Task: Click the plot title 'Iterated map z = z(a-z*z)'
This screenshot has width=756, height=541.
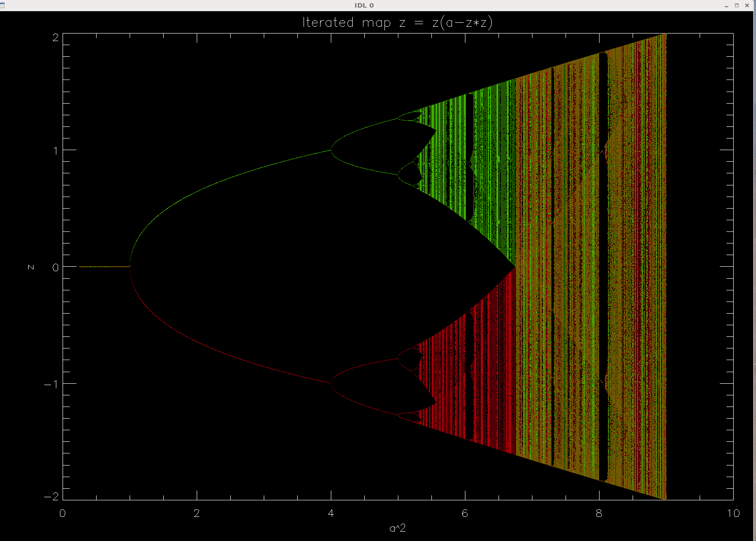Action: click(x=397, y=22)
